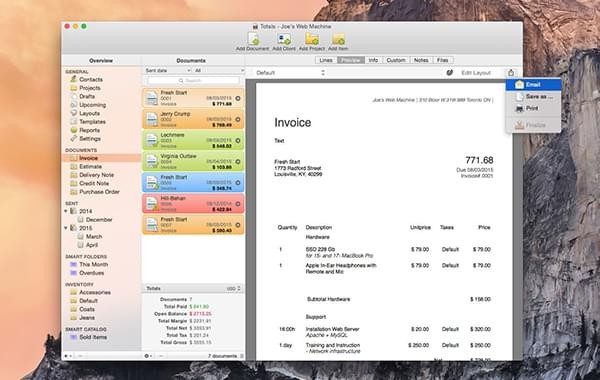Click the Edit Layout button
The height and width of the screenshot is (380, 600).
coord(476,73)
